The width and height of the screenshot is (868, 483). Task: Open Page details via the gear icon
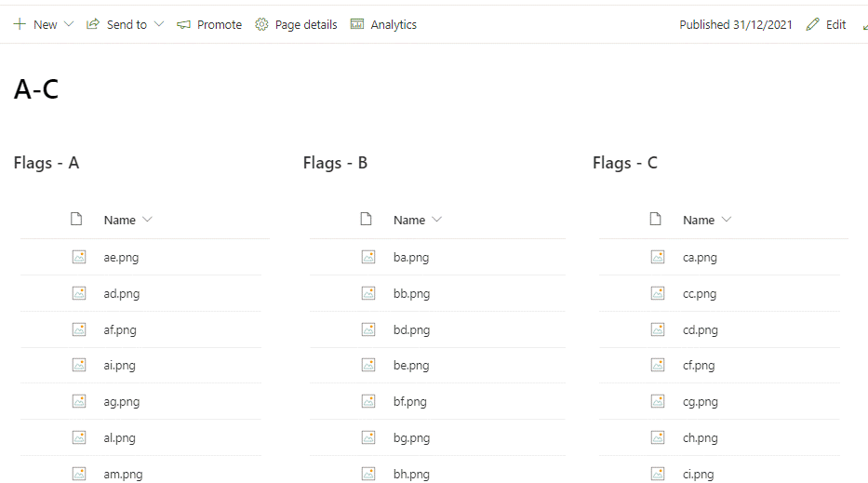[261, 24]
